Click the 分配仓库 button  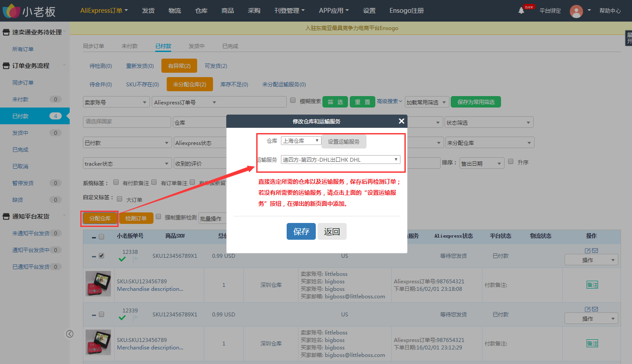pyautogui.click(x=100, y=218)
